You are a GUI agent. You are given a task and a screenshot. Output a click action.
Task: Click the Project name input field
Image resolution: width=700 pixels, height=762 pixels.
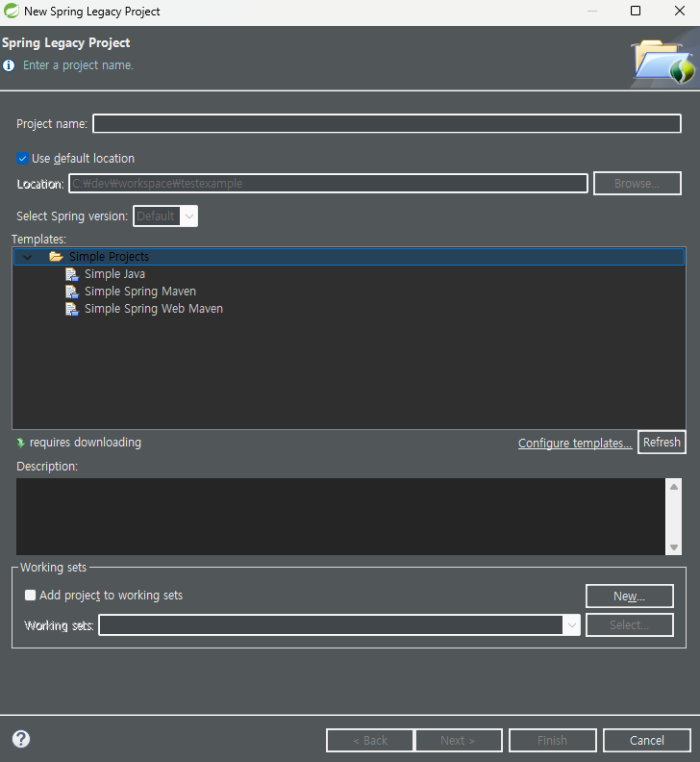(x=387, y=123)
